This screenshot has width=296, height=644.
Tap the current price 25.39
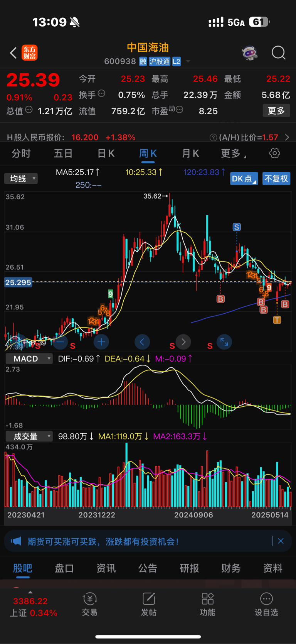(33, 80)
